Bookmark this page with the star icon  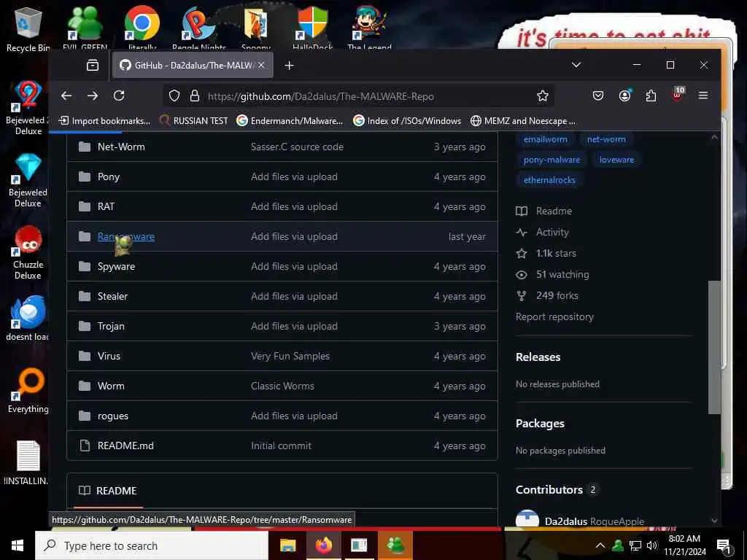click(542, 96)
